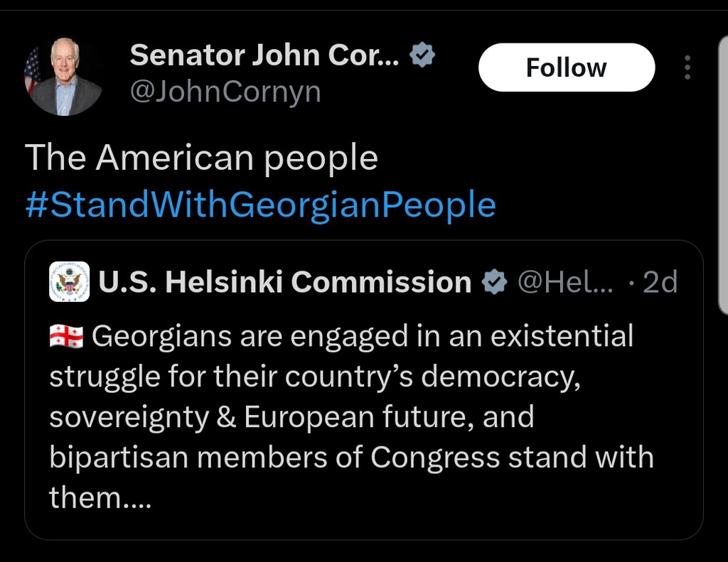Viewport: 728px width, 562px height.
Task: Open the U.S. Helsinki Commission account name
Action: click(x=285, y=282)
